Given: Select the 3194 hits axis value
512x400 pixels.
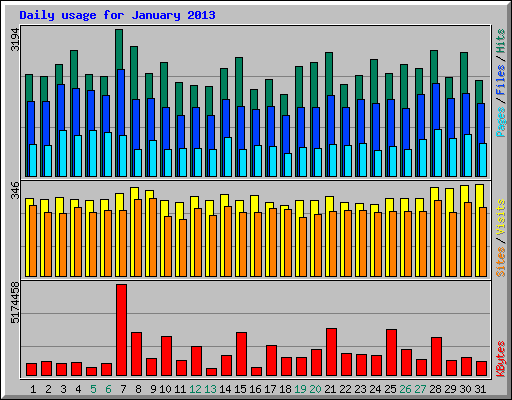Looking at the screenshot, I should pos(15,40).
